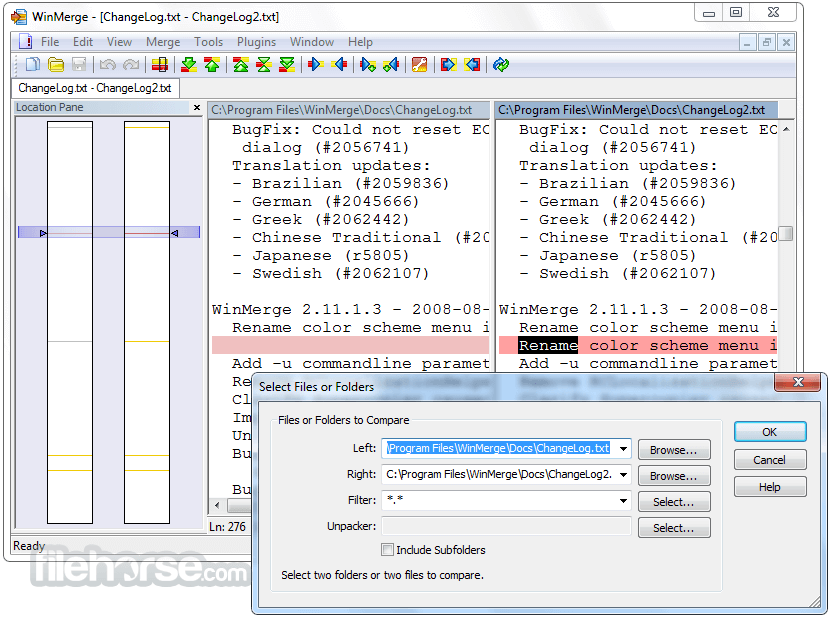
Task: Click the New documents toolbar icon
Action: click(x=33, y=65)
